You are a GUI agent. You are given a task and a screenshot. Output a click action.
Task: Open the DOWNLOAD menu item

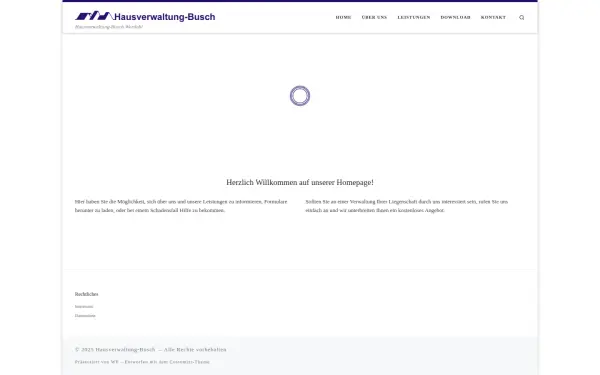click(x=455, y=17)
